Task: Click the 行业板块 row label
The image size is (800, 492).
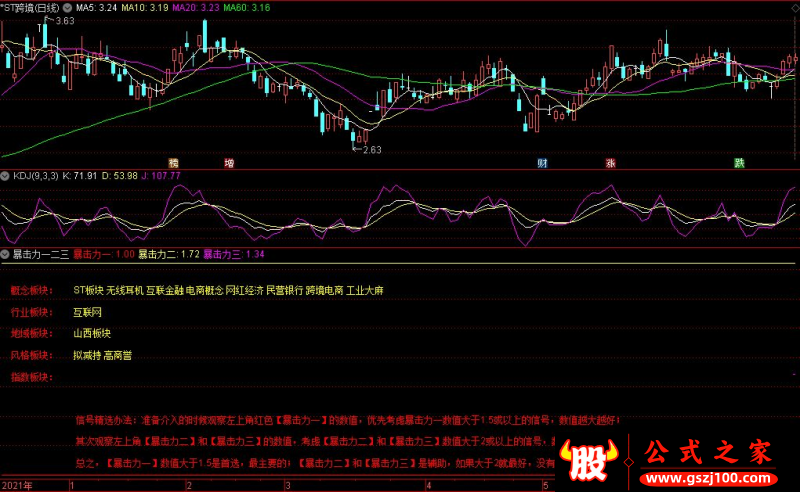Action: click(32, 312)
